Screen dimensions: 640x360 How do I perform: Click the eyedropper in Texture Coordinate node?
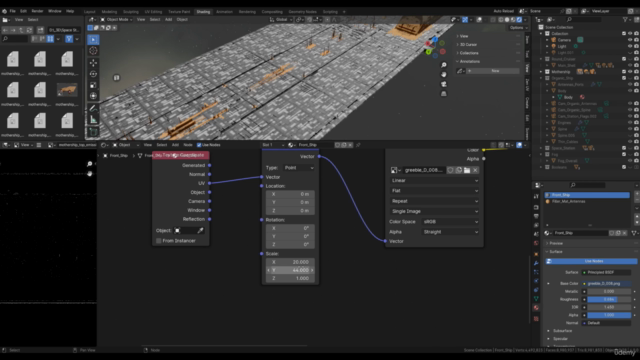[x=200, y=230]
